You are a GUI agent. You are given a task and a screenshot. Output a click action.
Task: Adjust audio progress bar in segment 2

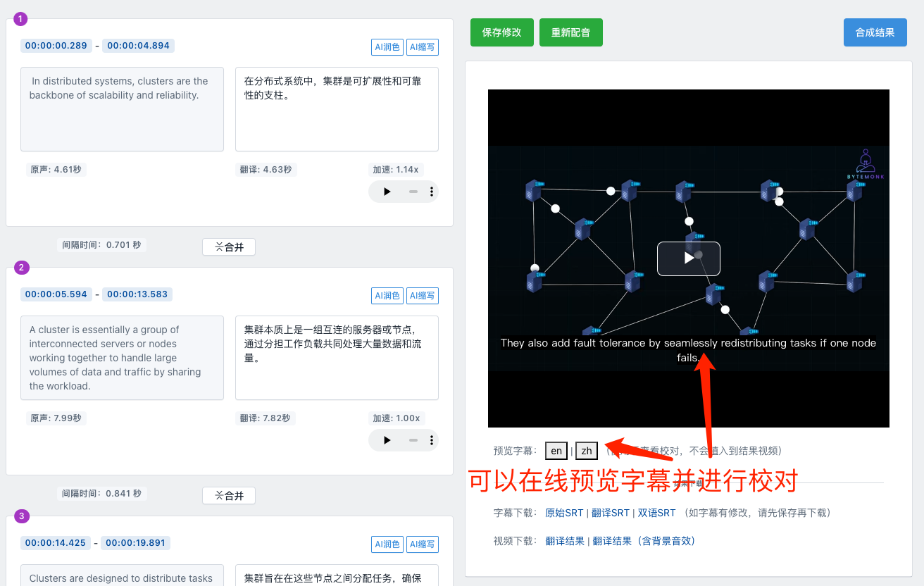click(413, 440)
